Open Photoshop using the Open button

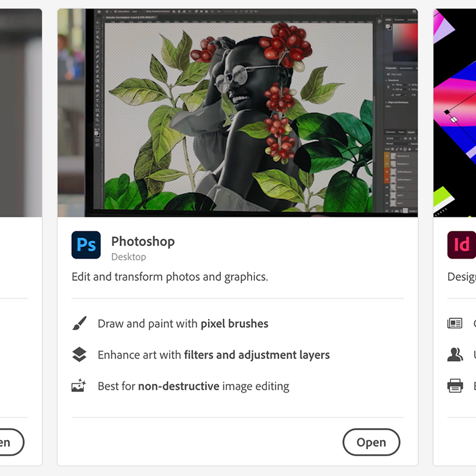point(371,442)
